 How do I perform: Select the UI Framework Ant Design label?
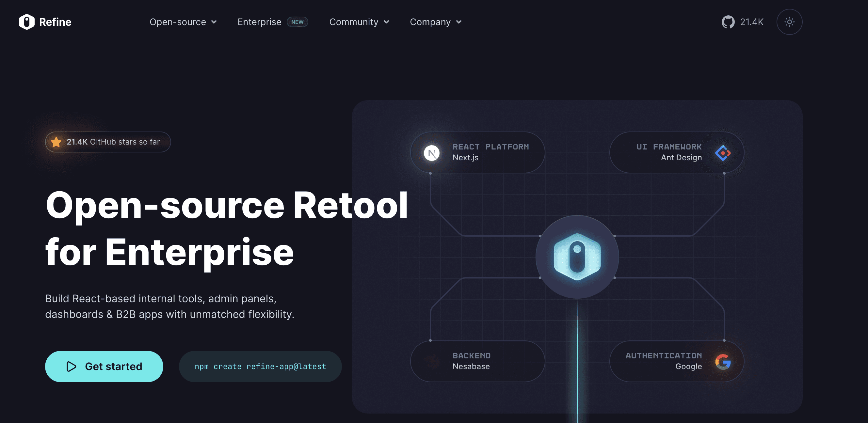point(669,152)
